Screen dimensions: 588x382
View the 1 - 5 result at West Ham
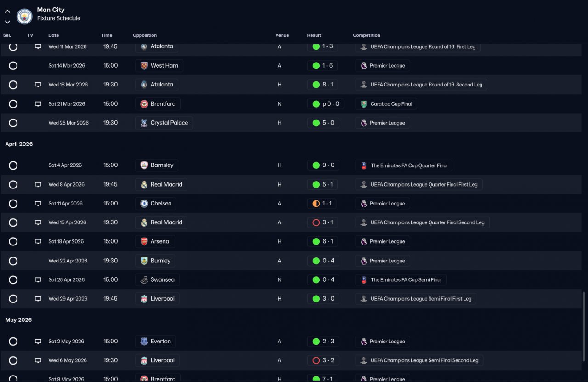pyautogui.click(x=322, y=66)
